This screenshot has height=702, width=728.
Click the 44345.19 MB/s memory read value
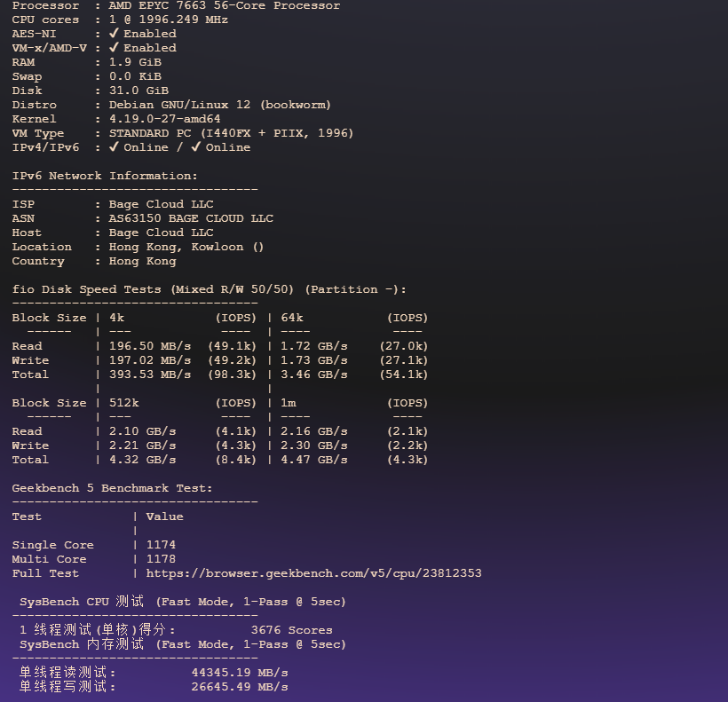pyautogui.click(x=240, y=673)
